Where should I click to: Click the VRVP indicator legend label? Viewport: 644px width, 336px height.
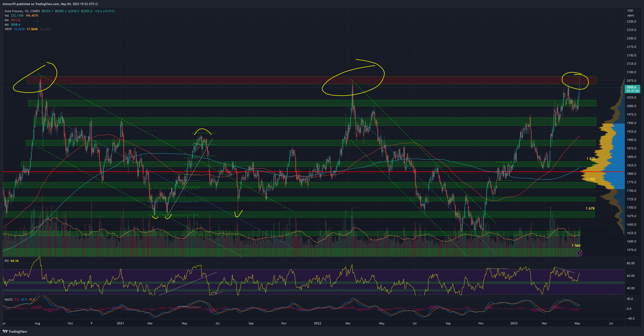point(8,29)
